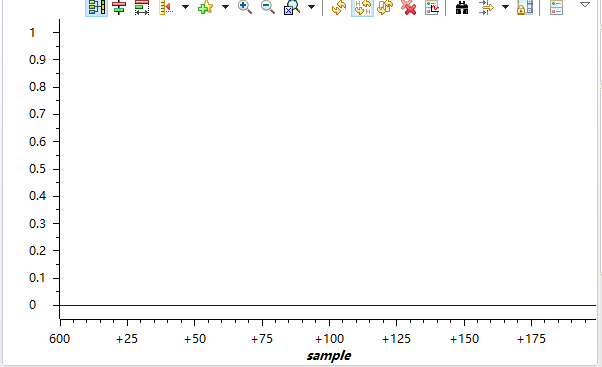
Task: Click the yellow refresh arrows icon
Action: [339, 7]
